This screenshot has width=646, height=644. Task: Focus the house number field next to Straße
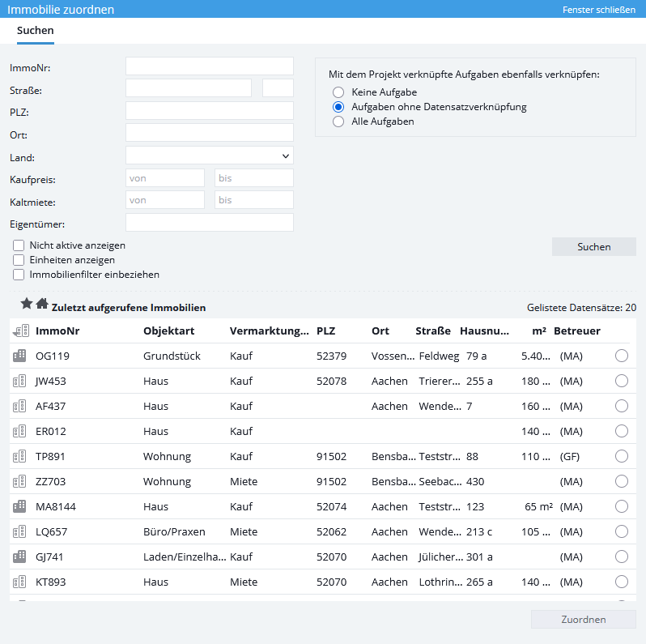click(x=278, y=87)
